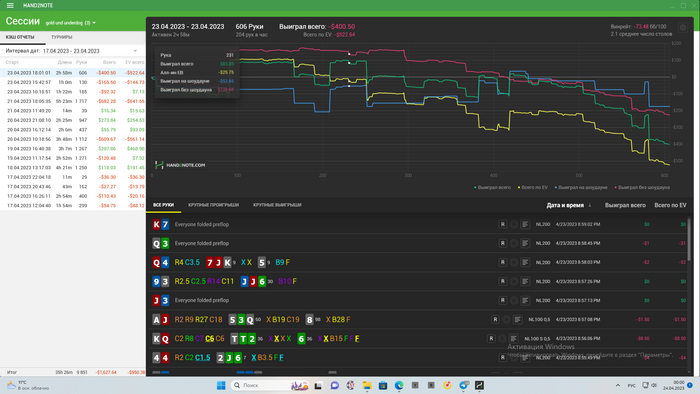Sort sessions by Старт column header
The width and height of the screenshot is (700, 394).
pyautogui.click(x=12, y=62)
